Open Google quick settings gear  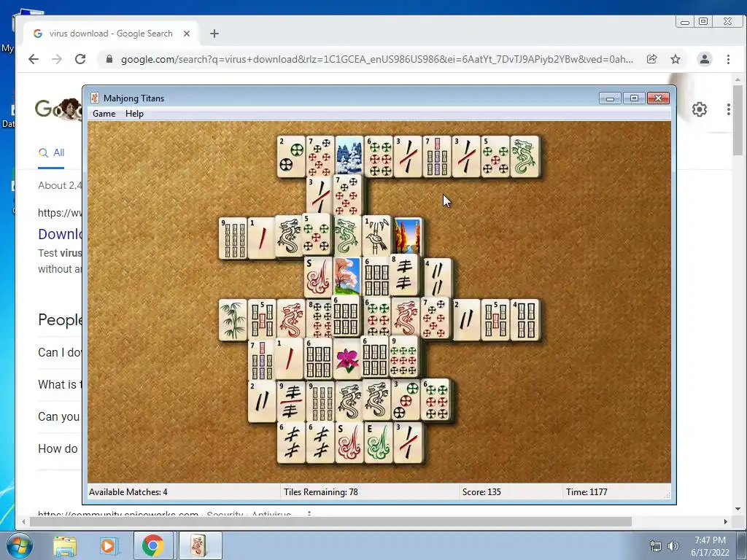700,109
